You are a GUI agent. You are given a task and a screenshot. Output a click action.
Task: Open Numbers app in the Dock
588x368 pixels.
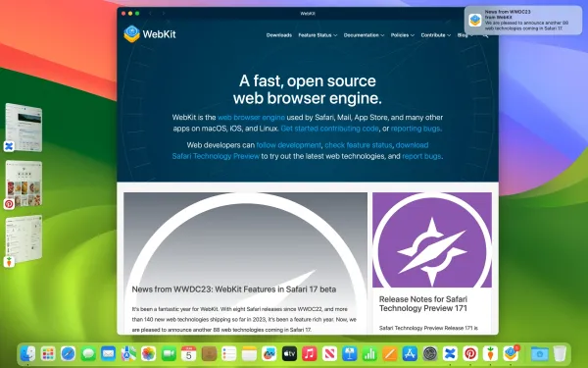pos(369,353)
